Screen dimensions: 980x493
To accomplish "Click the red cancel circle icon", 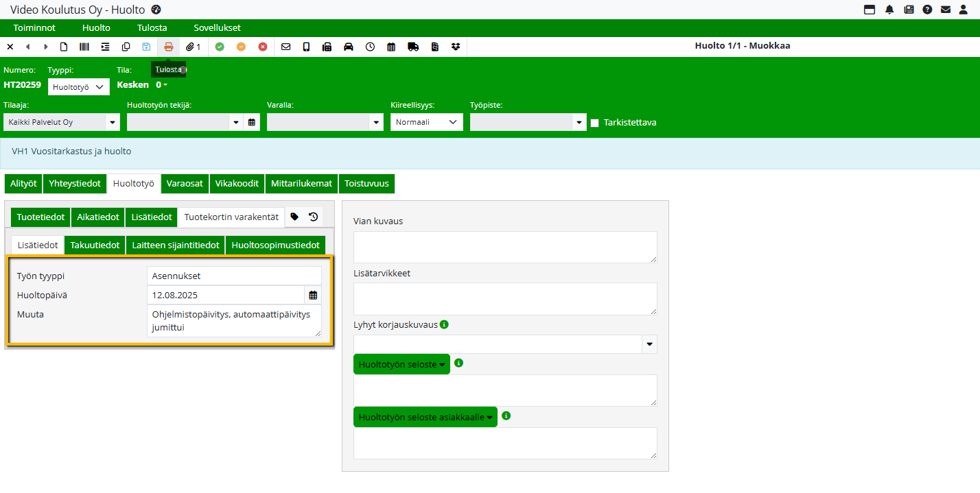I will pos(263,47).
